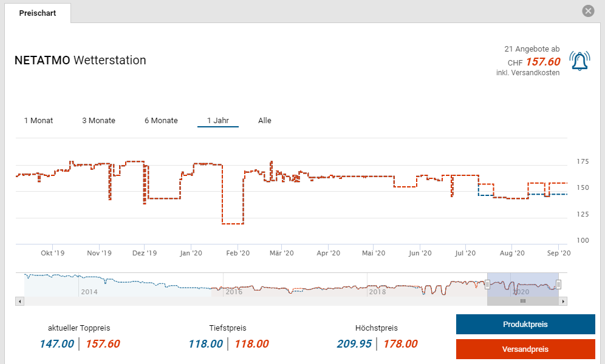Select the 6 Monate time range
605x364 pixels.
(x=161, y=121)
